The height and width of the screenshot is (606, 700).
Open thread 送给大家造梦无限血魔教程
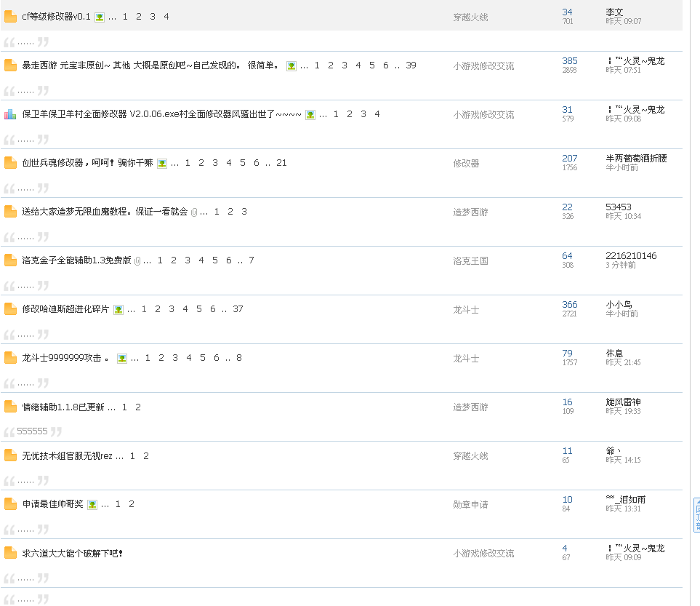[x=105, y=212]
